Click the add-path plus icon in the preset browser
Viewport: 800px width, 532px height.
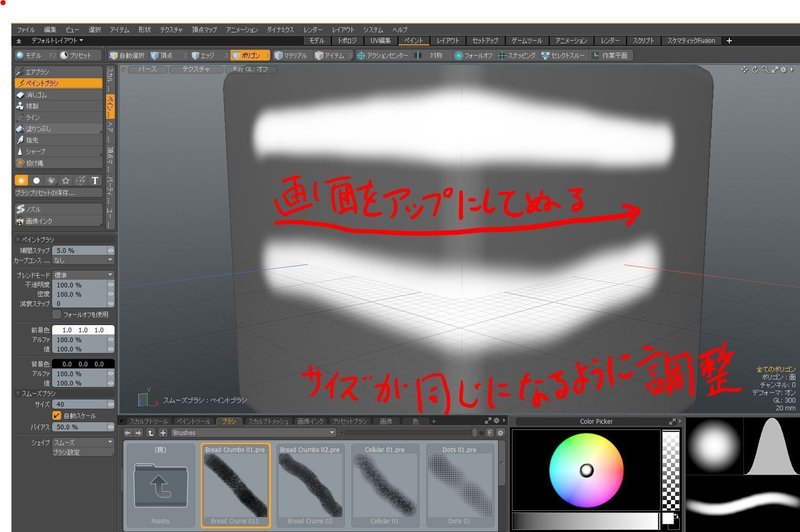tap(163, 433)
